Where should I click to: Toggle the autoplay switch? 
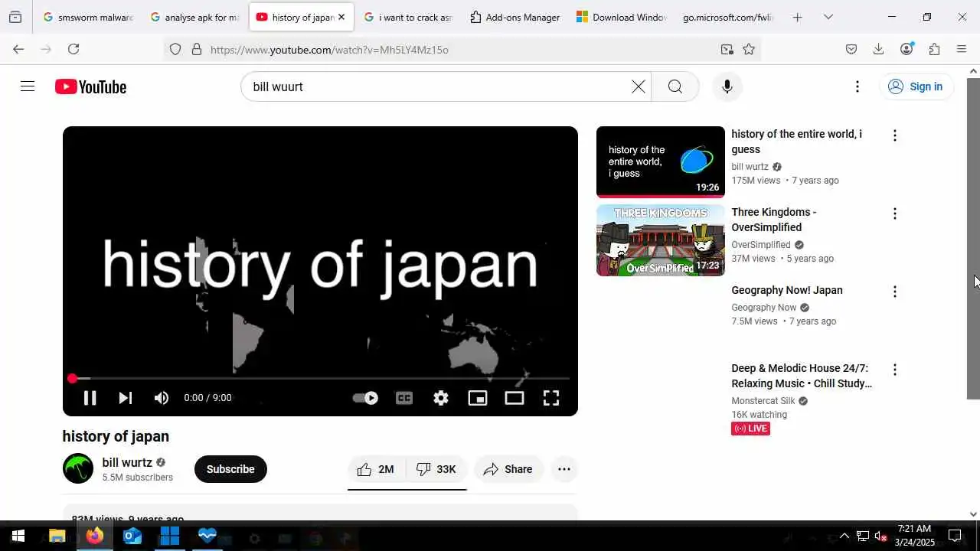coord(365,398)
